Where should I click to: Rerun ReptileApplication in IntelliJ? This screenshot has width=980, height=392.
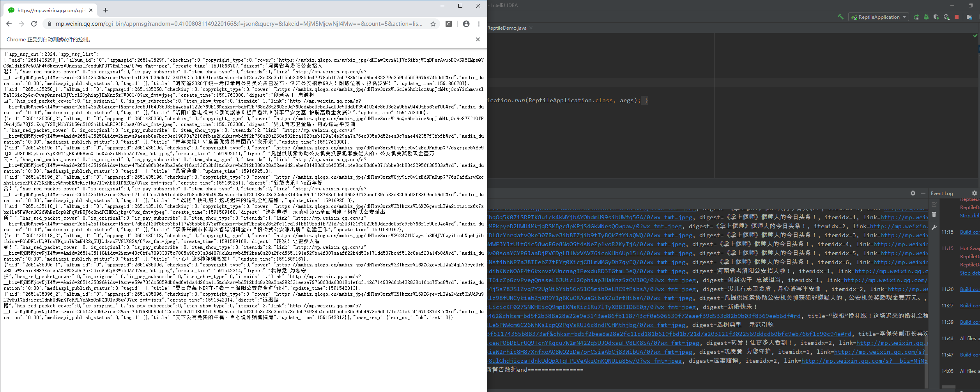(916, 17)
